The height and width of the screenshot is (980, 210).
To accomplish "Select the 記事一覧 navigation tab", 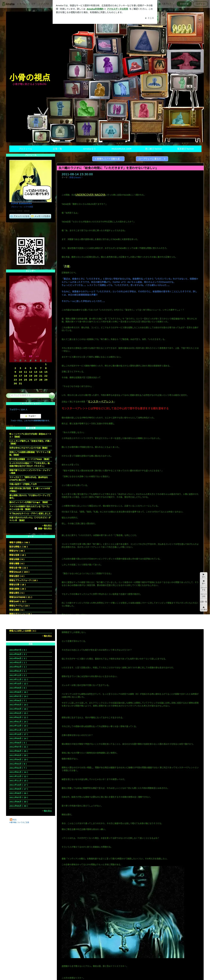I will [x=58, y=149].
